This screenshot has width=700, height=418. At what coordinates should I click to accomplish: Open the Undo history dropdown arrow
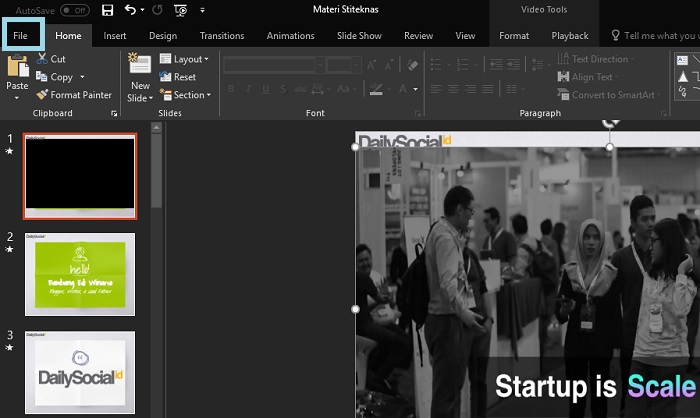pos(142,9)
